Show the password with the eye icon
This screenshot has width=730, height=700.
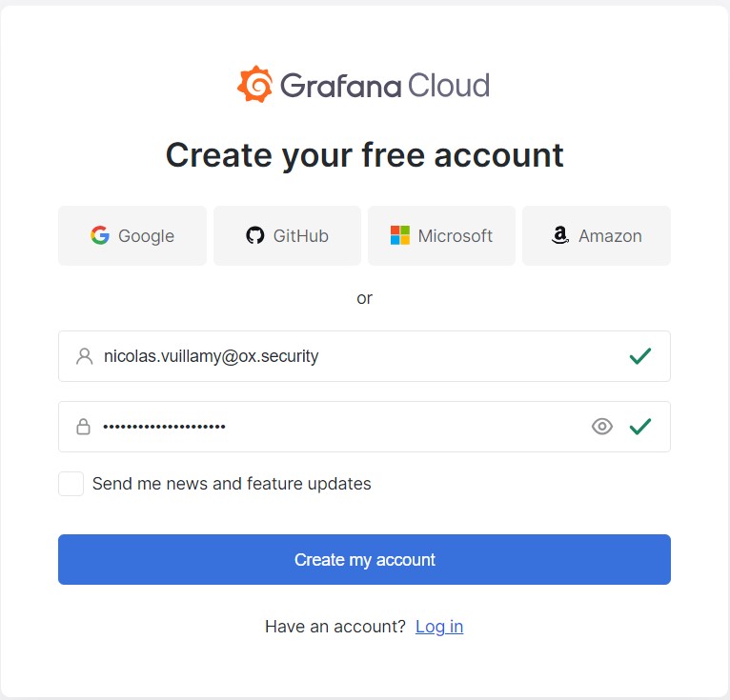coord(602,427)
